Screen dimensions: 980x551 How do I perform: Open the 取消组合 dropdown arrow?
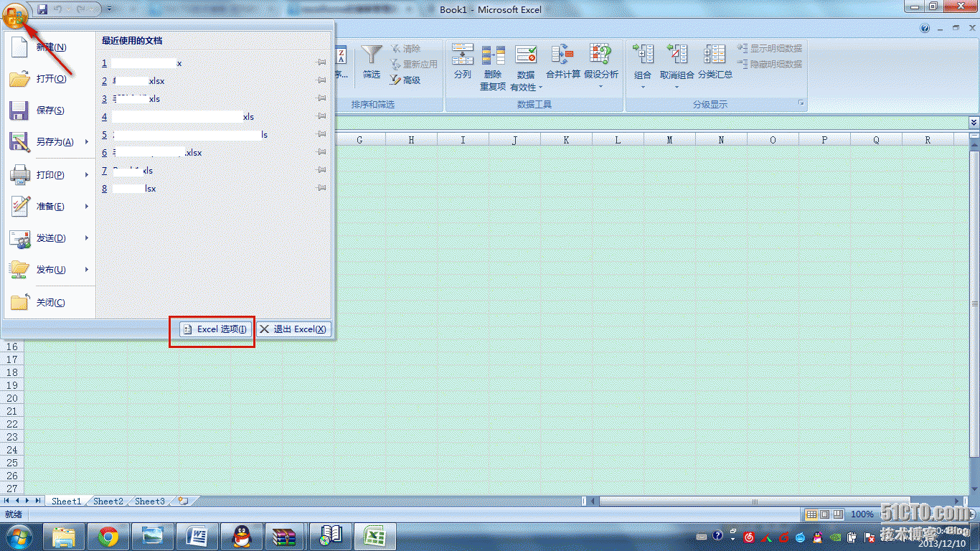677,87
